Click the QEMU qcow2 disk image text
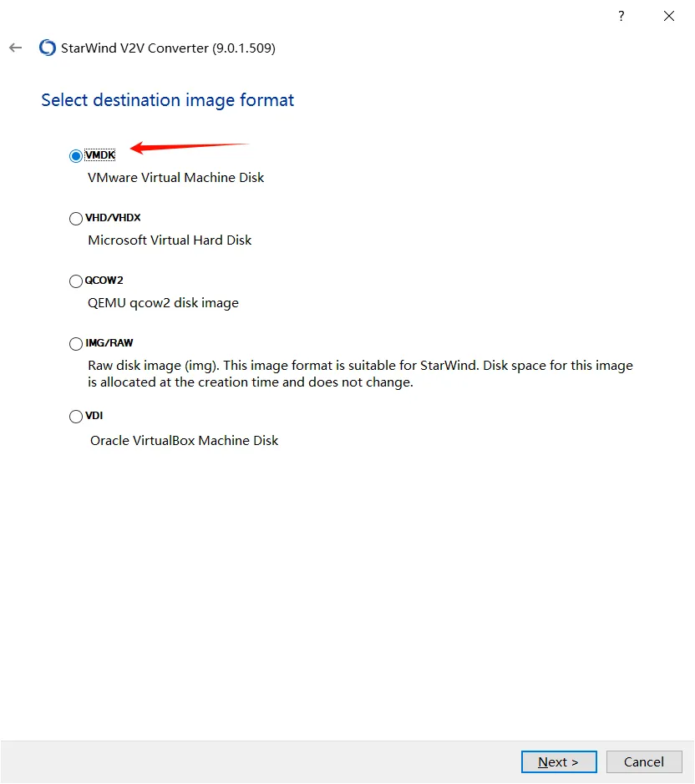Image resolution: width=695 pixels, height=784 pixels. 163,303
